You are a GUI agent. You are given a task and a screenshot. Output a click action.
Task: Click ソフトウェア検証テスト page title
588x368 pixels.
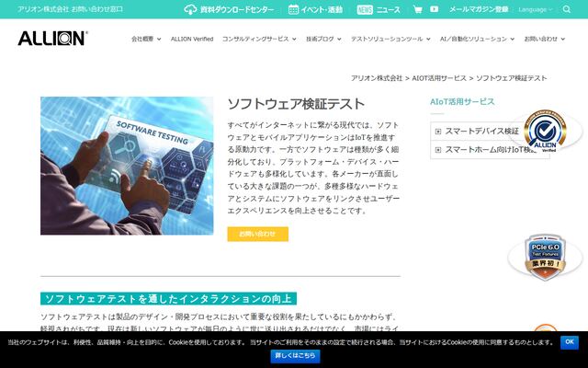pyautogui.click(x=296, y=104)
